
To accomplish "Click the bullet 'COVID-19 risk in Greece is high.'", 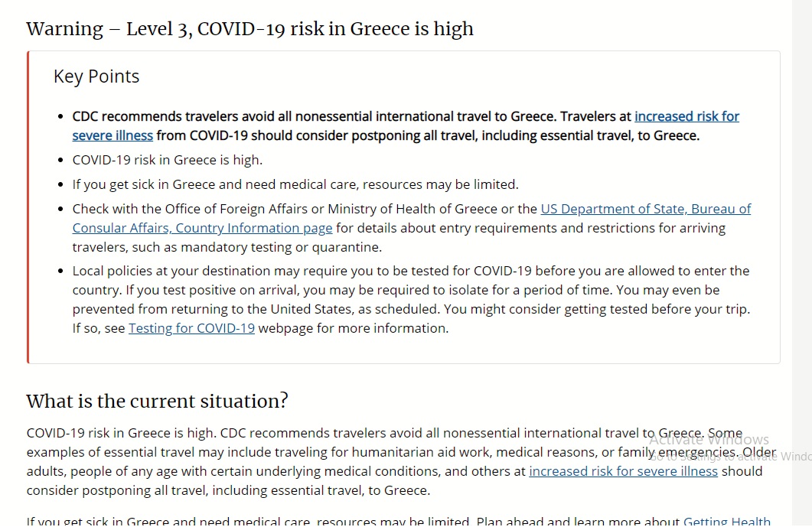I will 168,161.
